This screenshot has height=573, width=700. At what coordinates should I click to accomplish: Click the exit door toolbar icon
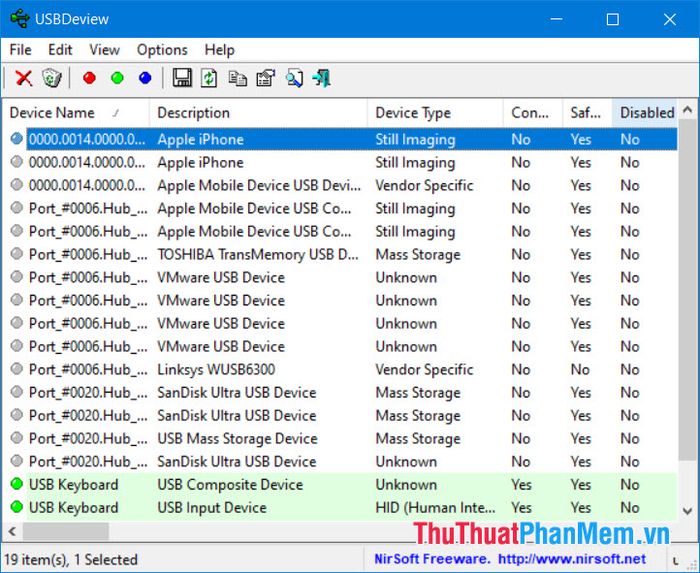click(x=322, y=78)
